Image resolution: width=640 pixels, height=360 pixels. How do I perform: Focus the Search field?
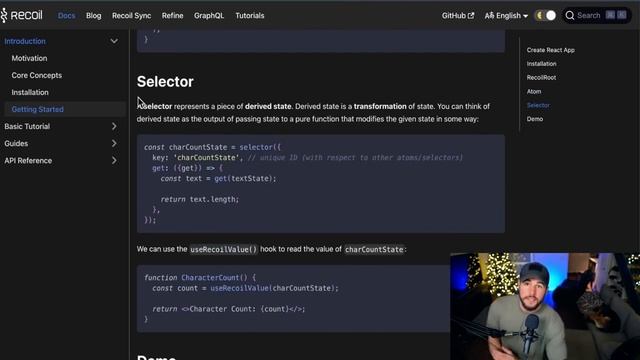point(596,16)
